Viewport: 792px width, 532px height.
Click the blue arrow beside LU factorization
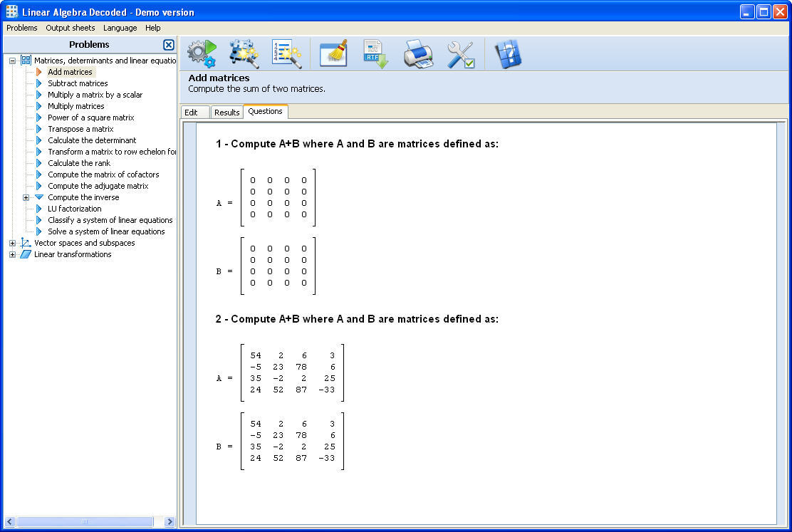(x=39, y=209)
